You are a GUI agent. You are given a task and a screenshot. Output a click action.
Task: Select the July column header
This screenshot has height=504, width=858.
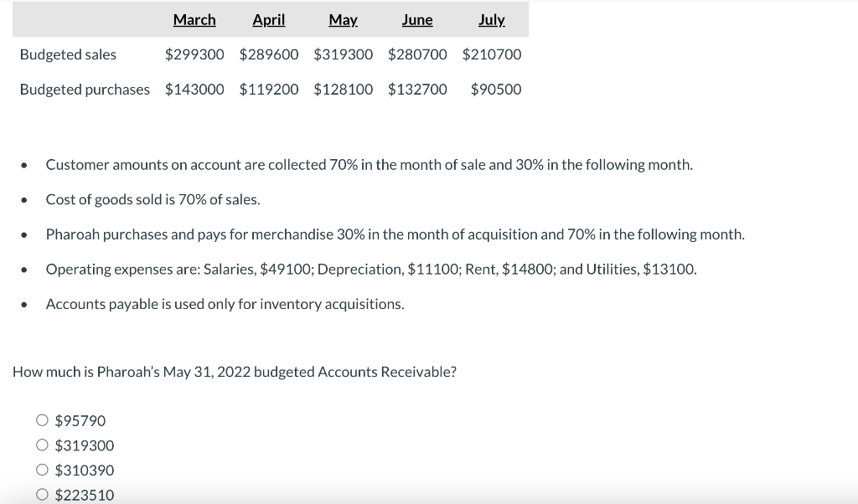tap(491, 19)
